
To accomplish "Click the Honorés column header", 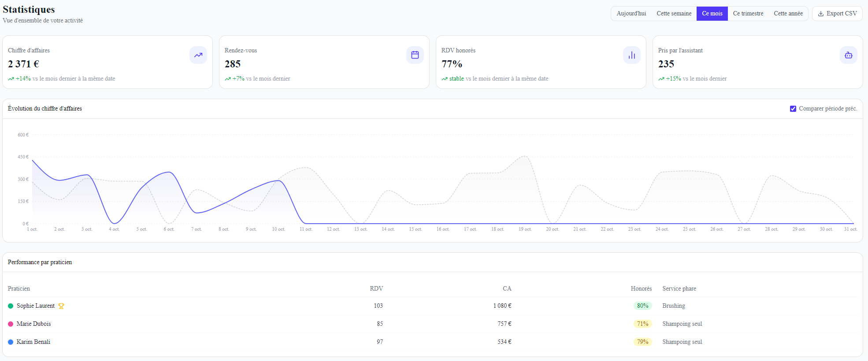I will pyautogui.click(x=641, y=289).
